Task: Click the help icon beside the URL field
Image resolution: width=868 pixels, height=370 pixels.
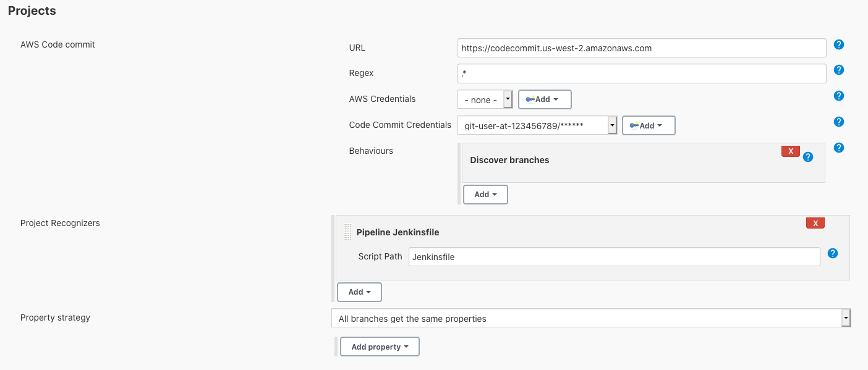Action: click(x=838, y=44)
